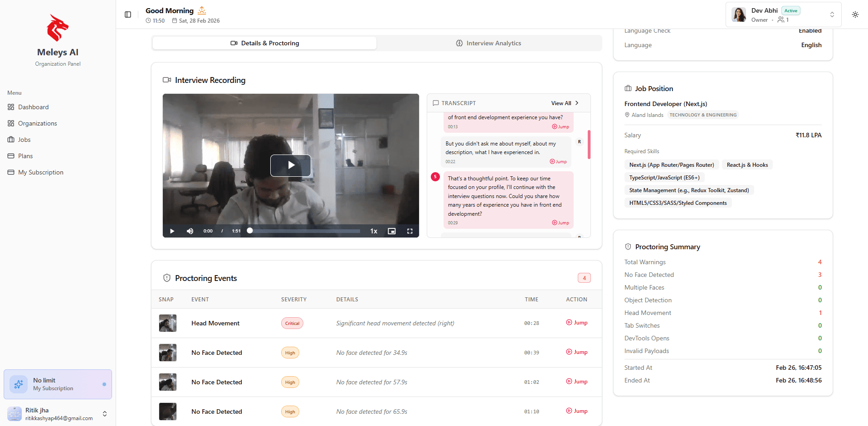Open the Jobs briefcase menu item
The width and height of the screenshot is (868, 426).
(x=24, y=140)
